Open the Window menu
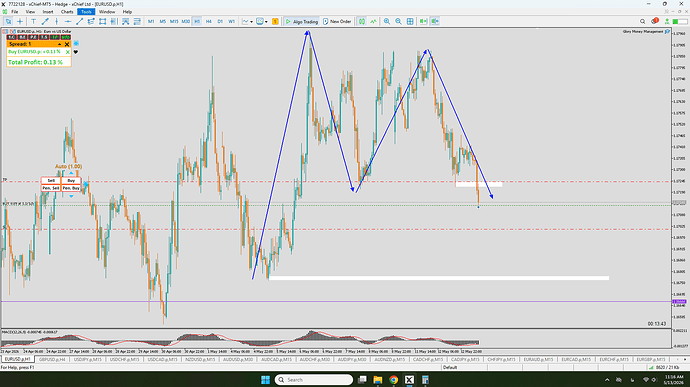 point(106,12)
